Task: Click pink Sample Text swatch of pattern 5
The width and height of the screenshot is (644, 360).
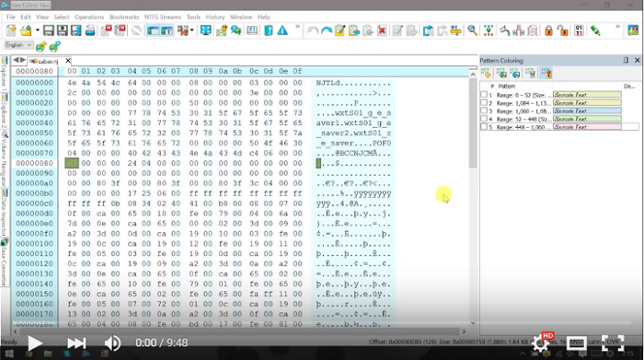Action: coord(587,126)
